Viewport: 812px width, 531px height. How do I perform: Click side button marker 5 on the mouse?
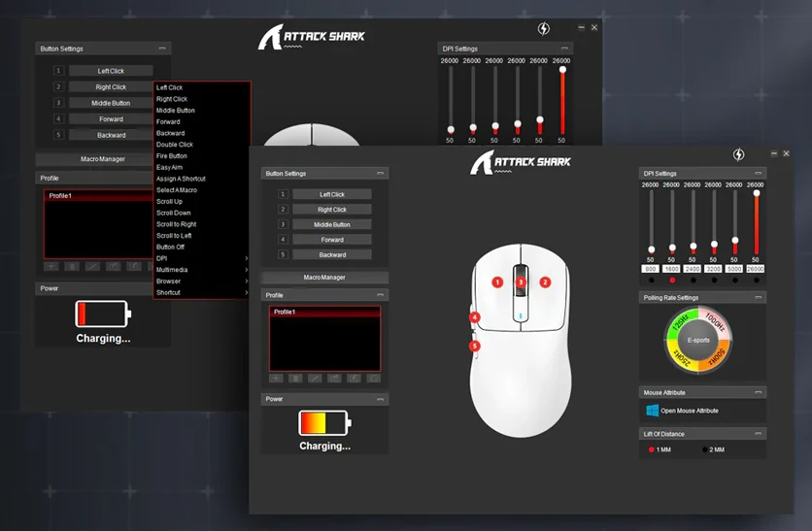tap(475, 346)
